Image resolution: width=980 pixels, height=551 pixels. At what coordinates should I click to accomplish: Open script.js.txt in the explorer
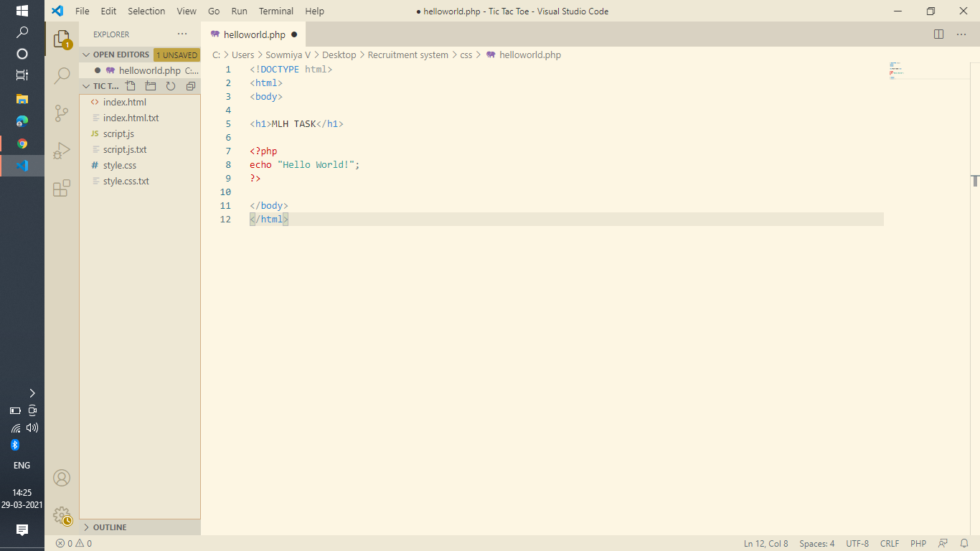click(140, 149)
